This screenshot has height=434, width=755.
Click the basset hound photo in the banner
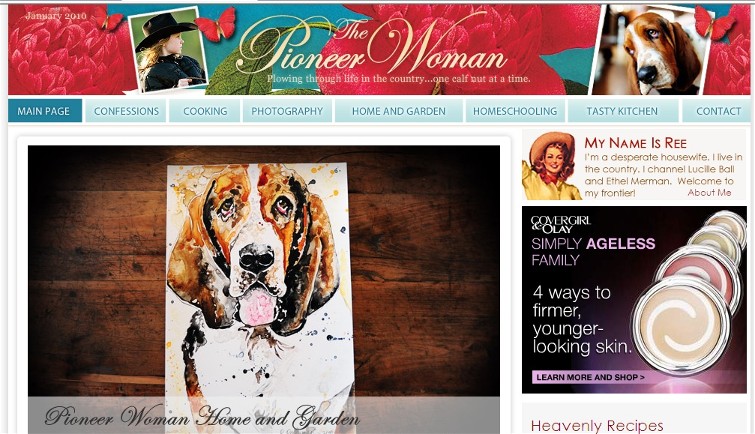651,51
